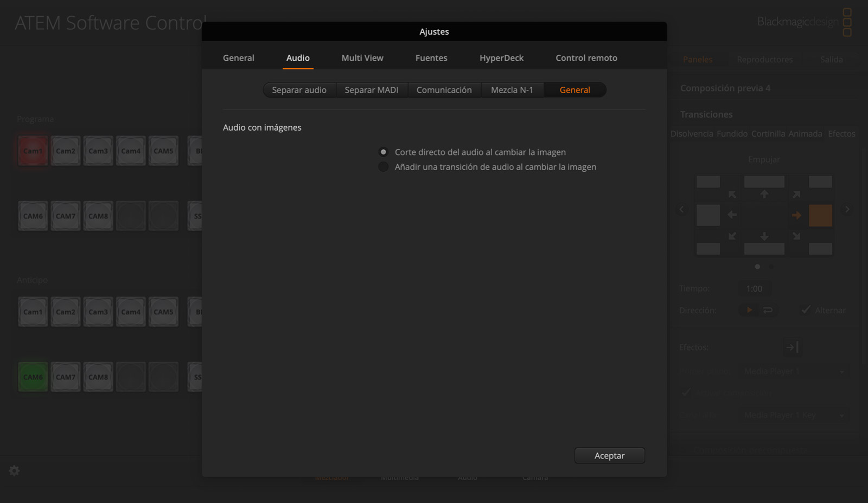Select the Separar audio sub-tab
The height and width of the screenshot is (503, 868).
coord(299,90)
